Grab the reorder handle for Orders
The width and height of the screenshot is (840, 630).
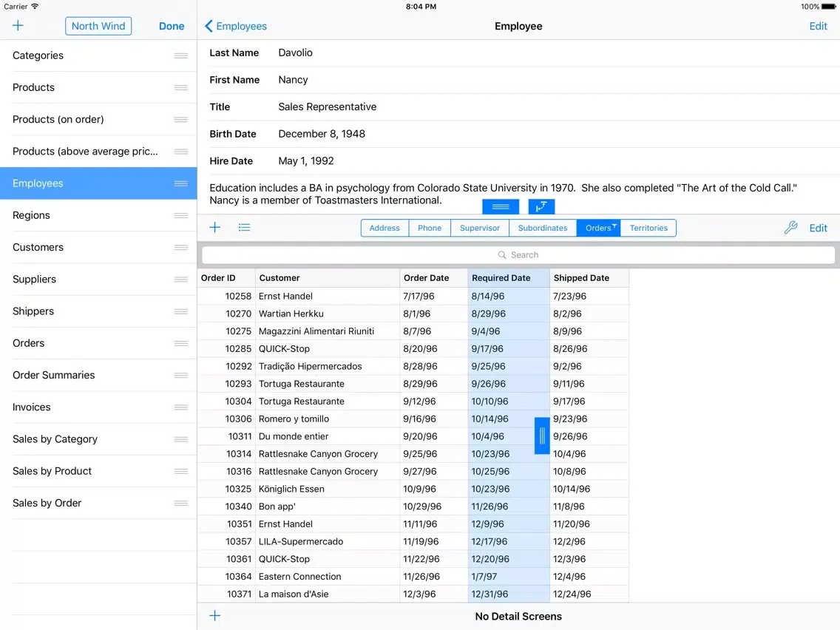pyautogui.click(x=180, y=343)
